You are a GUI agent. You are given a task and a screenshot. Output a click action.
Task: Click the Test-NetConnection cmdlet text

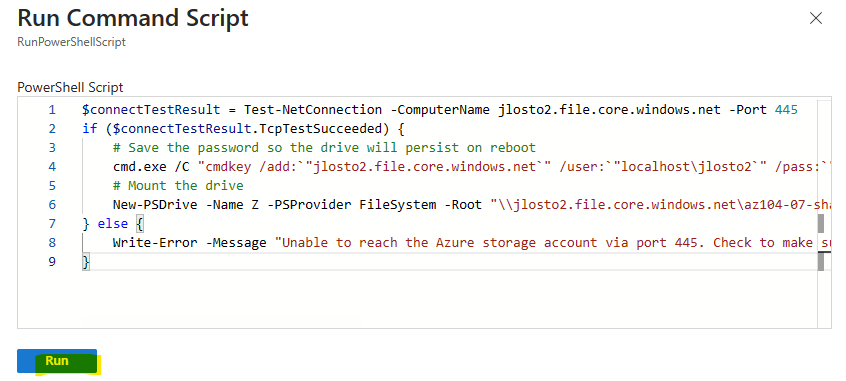tap(313, 110)
